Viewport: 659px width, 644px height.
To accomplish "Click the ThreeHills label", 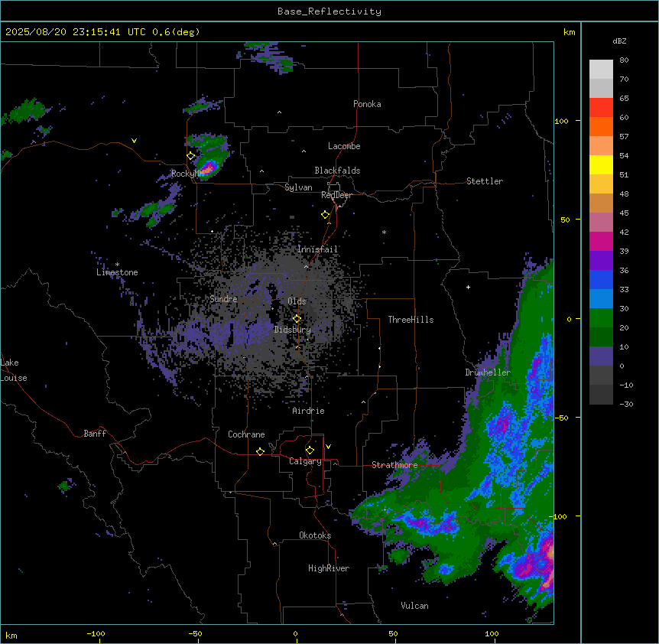I will (411, 320).
